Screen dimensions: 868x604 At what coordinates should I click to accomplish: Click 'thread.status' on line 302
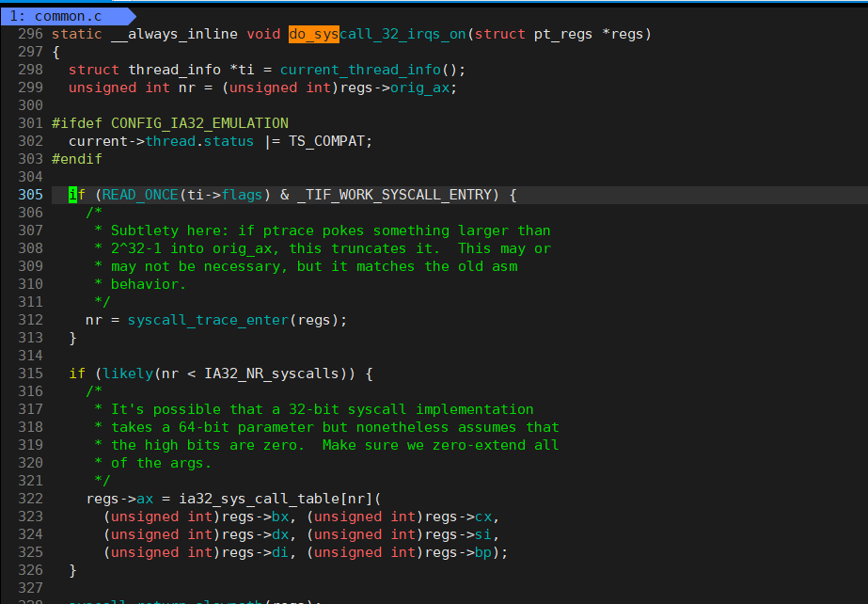pyautogui.click(x=199, y=141)
